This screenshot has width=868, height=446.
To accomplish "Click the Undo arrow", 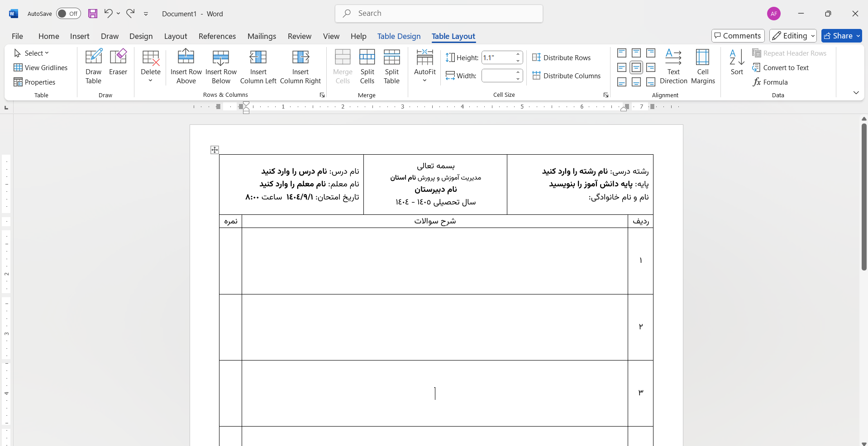I will point(108,13).
